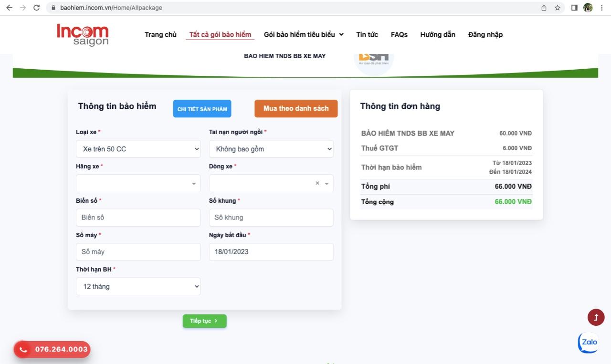Open the Hãng xe dropdown
The image size is (611, 364).
click(138, 183)
